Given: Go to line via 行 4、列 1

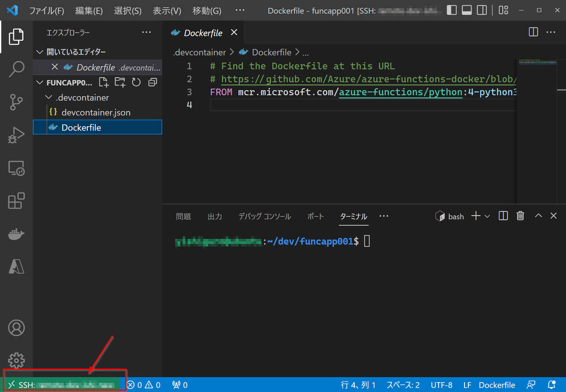Looking at the screenshot, I should click(x=358, y=385).
